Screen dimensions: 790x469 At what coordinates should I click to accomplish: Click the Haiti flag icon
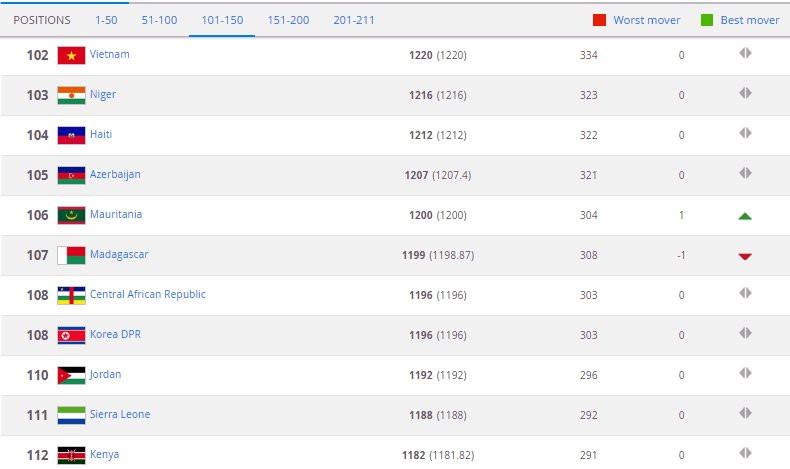coord(71,135)
